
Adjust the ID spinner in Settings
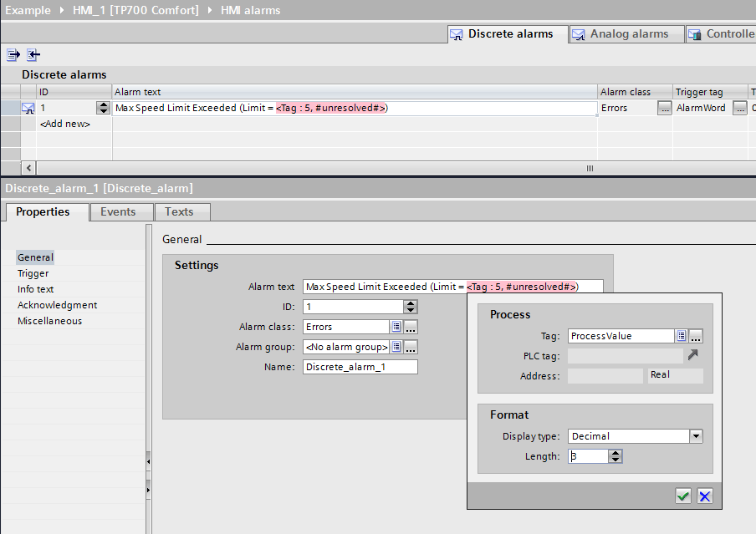tap(411, 307)
